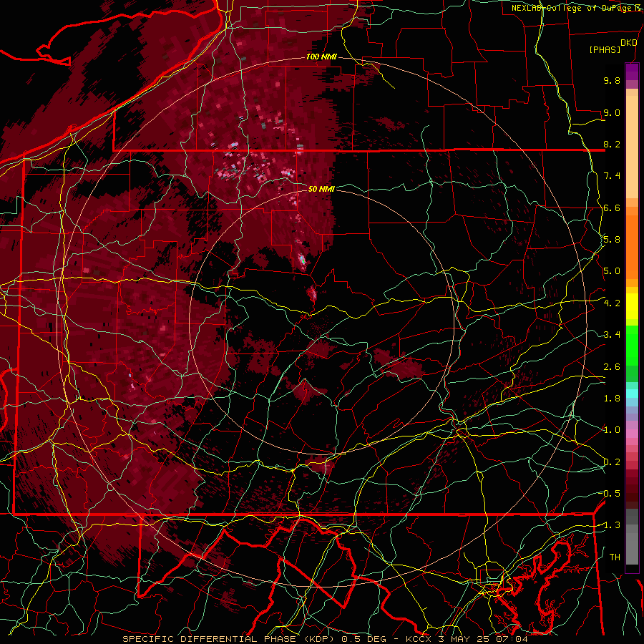
Task: Pick the cyan band in the color legend
Action: (x=632, y=394)
